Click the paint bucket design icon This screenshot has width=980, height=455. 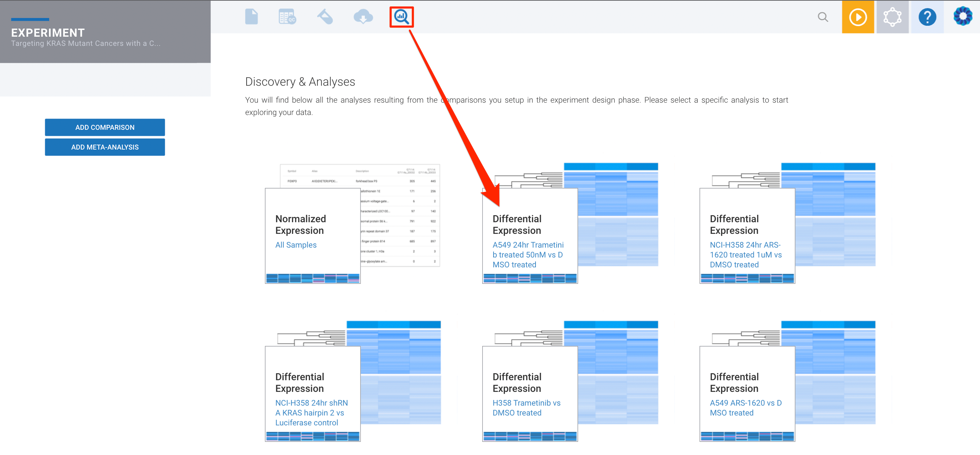point(325,17)
